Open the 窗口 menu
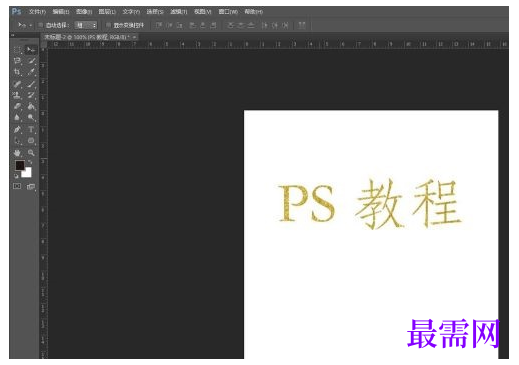This screenshot has height=365, width=519. coord(228,12)
